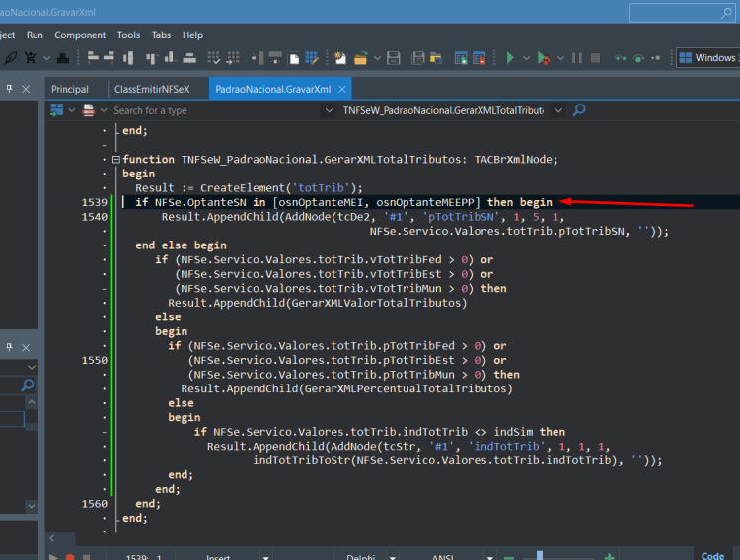Viewport: 740px width, 560px height.
Task: Run with debugging bug-play icon
Action: coord(544,58)
